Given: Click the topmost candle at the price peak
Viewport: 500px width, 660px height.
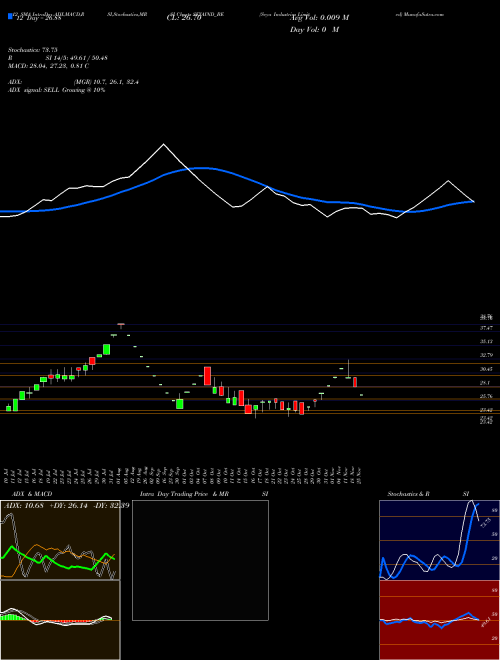Looking at the screenshot, I should coord(121,325).
